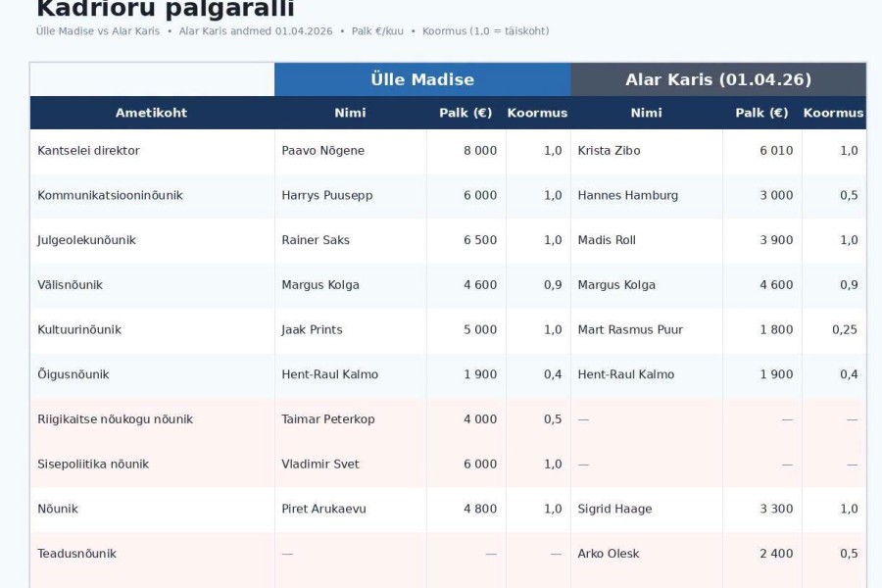
Task: Select the blue "Ülle Madise" group header
Action: 422,79
